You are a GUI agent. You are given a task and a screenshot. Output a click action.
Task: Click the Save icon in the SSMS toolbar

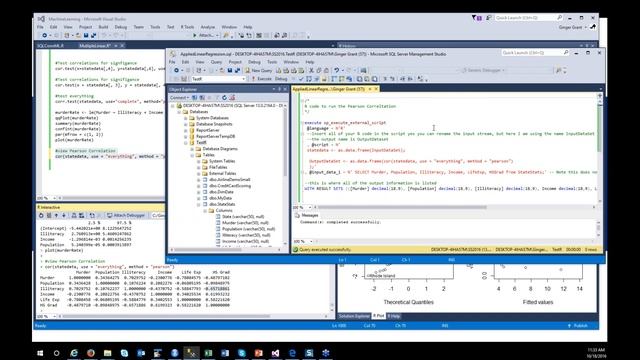[230, 71]
